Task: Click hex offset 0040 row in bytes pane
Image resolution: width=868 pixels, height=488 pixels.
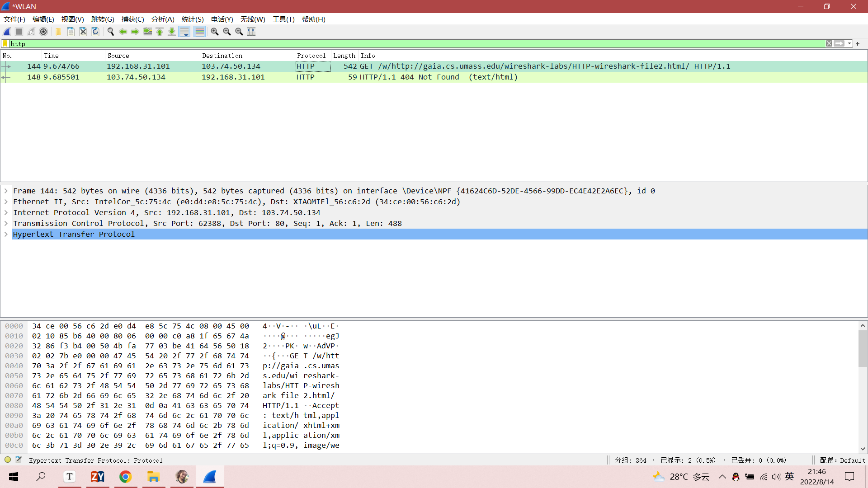Action: coord(14,366)
